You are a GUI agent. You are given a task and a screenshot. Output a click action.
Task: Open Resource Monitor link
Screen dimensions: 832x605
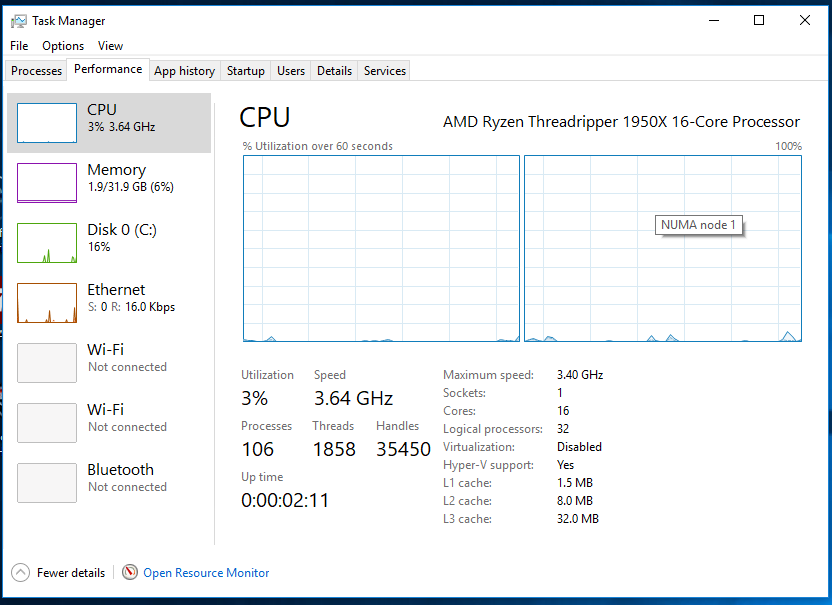click(x=206, y=573)
